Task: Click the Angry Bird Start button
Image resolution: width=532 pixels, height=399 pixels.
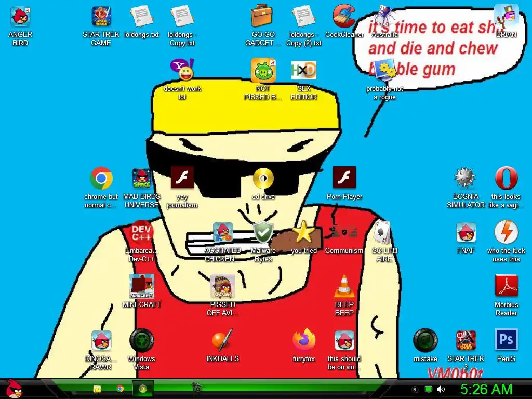Action: tap(14, 389)
